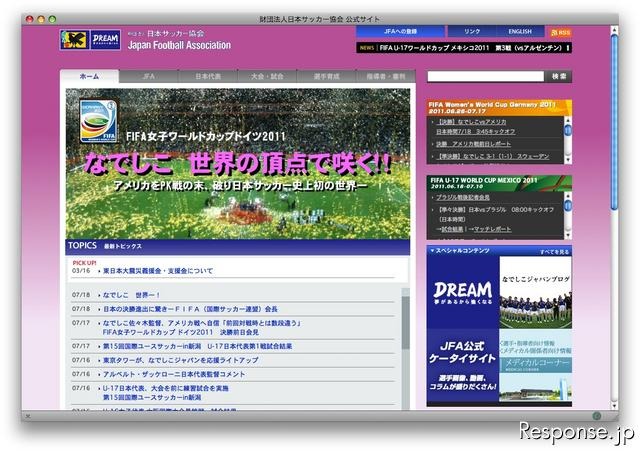Select the 大会・試合 tab
The width and height of the screenshot is (640, 451).
click(x=267, y=76)
